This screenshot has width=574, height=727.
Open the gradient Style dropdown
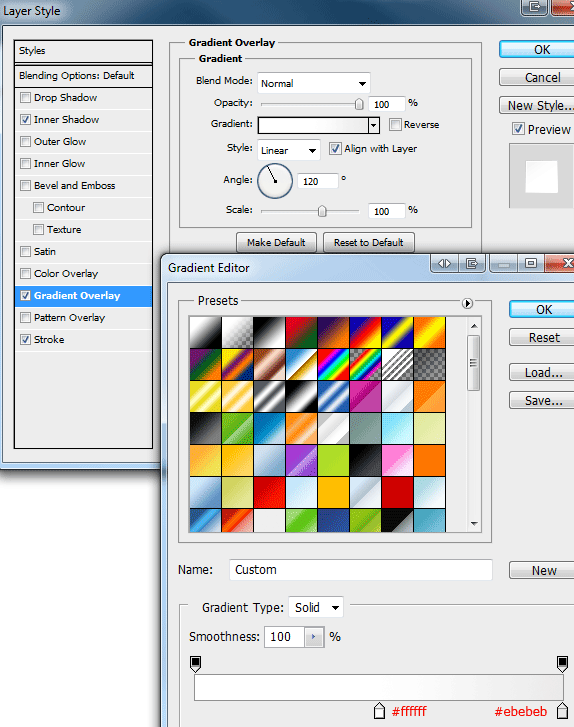(x=288, y=150)
